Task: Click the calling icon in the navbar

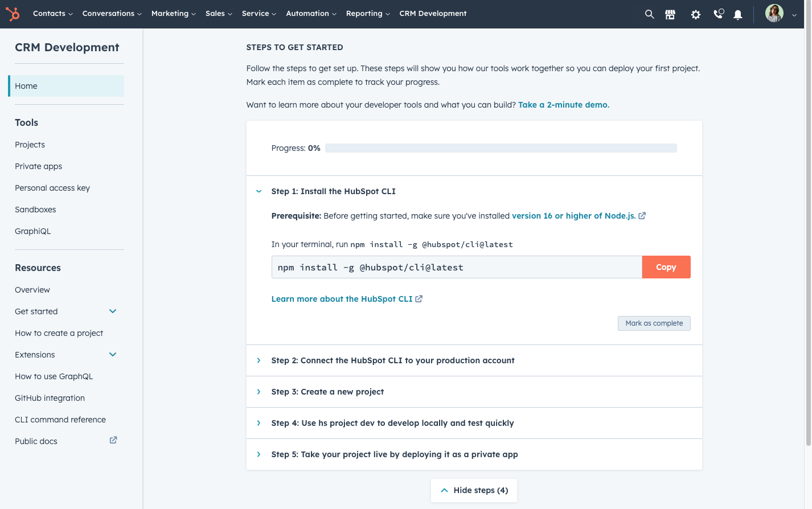Action: pos(718,14)
